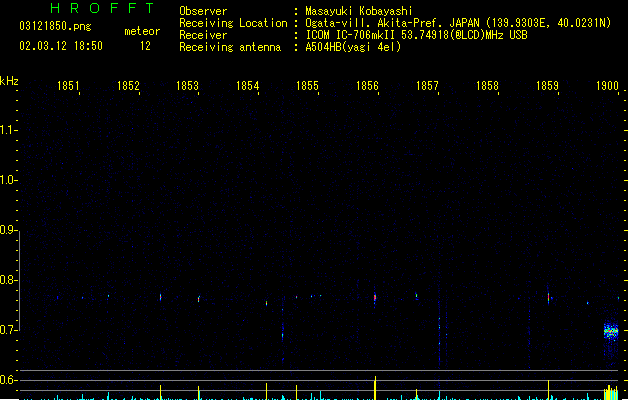This screenshot has height=400, width=629.
Task: Click the 1855 time axis label
Action: coord(307,86)
